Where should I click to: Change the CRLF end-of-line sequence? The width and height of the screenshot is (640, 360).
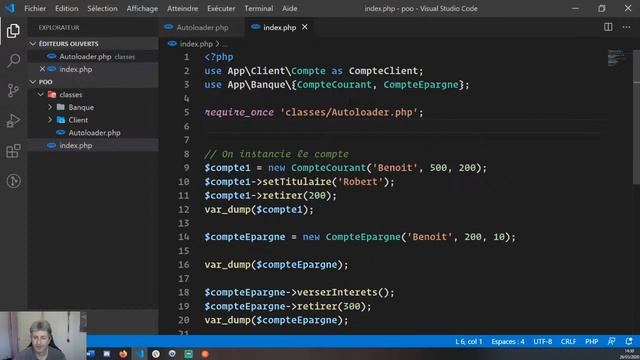[x=568, y=341]
